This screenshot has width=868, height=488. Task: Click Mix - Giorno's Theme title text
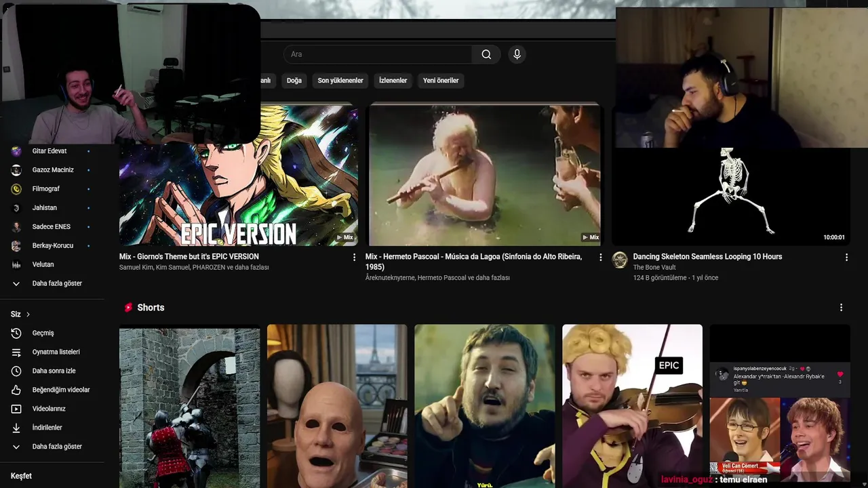point(189,257)
